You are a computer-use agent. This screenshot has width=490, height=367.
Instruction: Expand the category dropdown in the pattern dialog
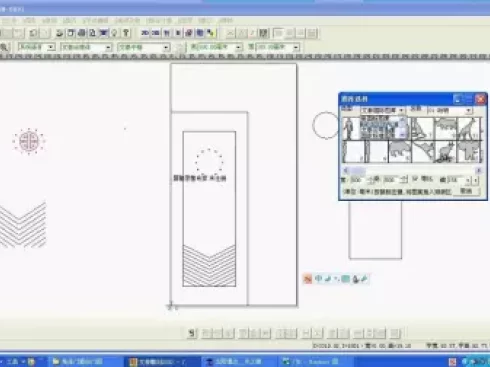pyautogui.click(x=382, y=110)
